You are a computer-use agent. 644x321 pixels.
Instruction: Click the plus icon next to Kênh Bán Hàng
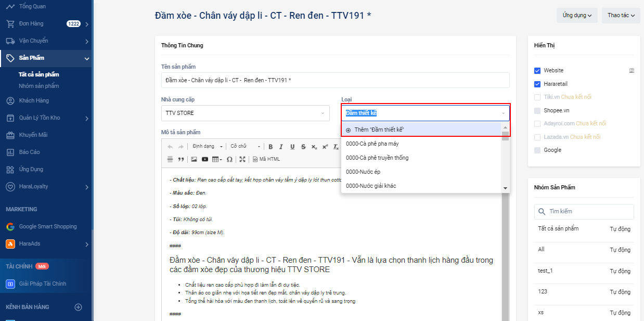(79, 307)
